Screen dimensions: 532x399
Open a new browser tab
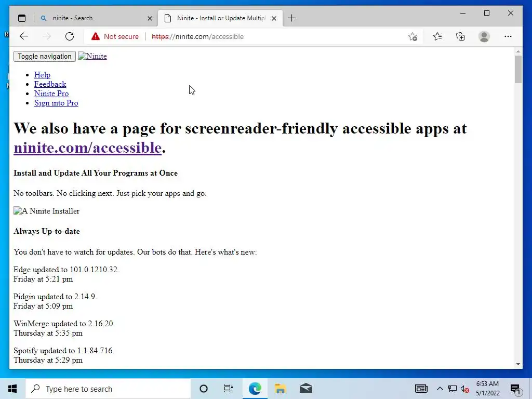tap(292, 18)
